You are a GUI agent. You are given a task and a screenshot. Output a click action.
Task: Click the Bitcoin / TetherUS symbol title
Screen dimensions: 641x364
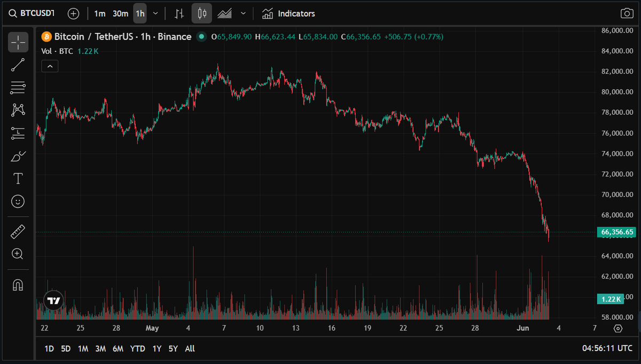coord(123,37)
